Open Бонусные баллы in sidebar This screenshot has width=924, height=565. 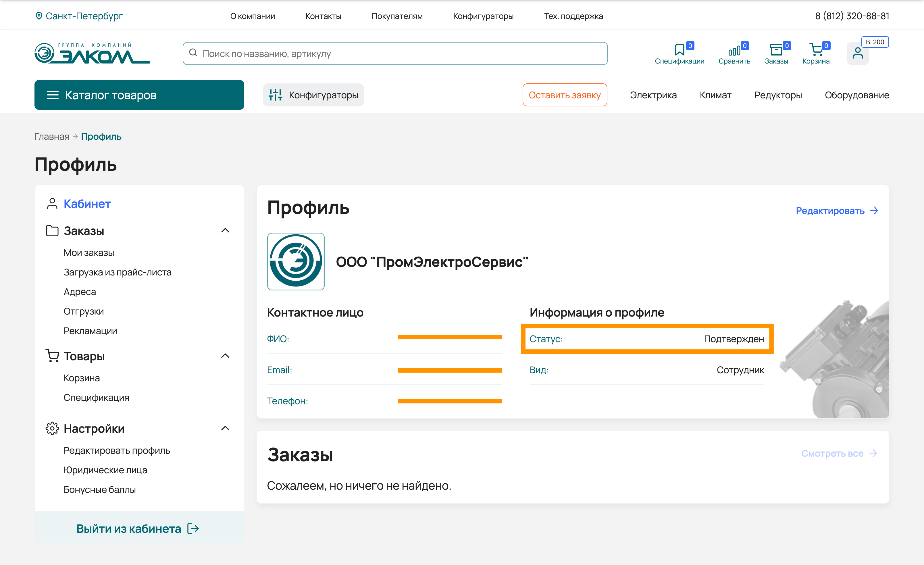pos(99,490)
